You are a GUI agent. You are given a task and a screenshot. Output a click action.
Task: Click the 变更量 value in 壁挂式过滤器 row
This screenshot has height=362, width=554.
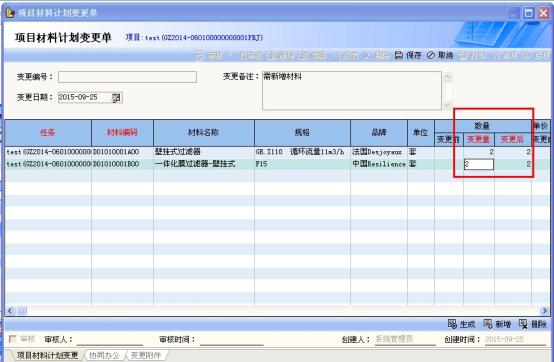coord(479,152)
